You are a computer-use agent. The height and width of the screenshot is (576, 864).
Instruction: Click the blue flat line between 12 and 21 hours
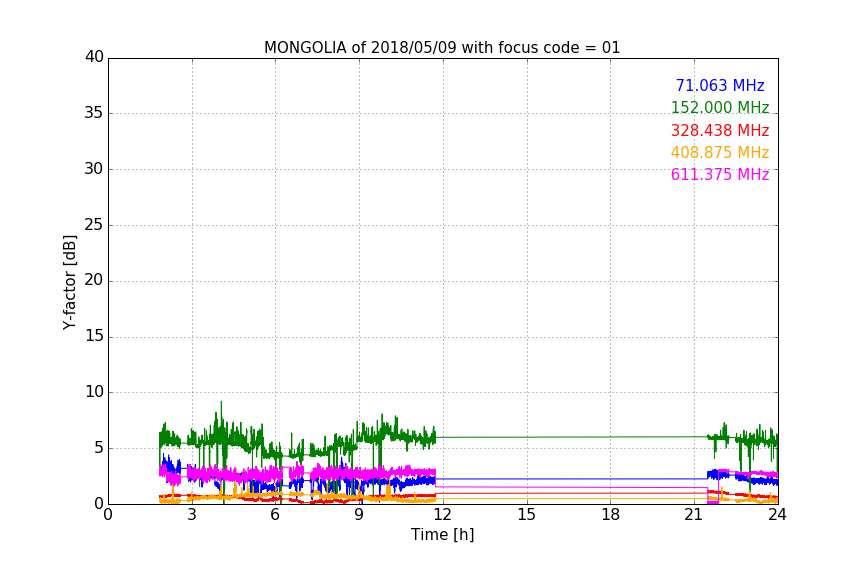[x=571, y=479]
